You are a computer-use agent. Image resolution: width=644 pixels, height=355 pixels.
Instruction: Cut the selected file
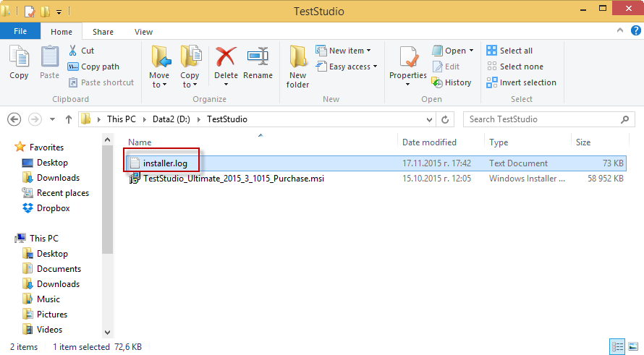point(81,51)
